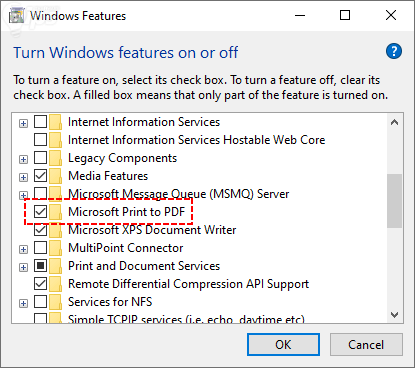
Task: Select the Print and Document Services label
Action: click(144, 266)
